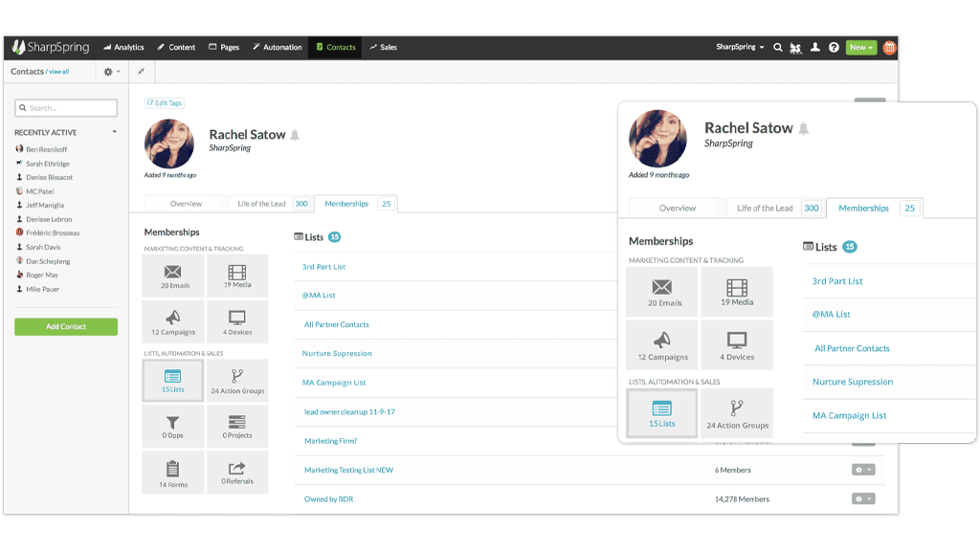Open All Partner Contacts link in main window
Screen dimensions: 980x551
pyautogui.click(x=336, y=325)
